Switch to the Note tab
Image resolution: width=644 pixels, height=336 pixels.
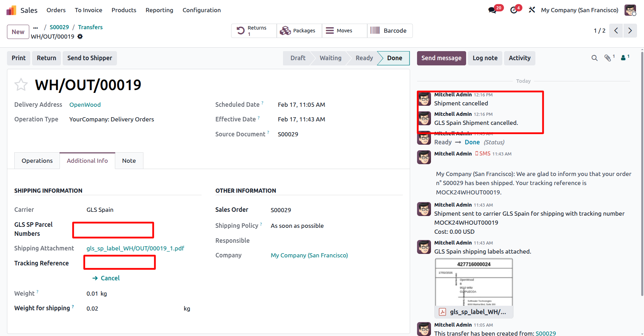(129, 161)
